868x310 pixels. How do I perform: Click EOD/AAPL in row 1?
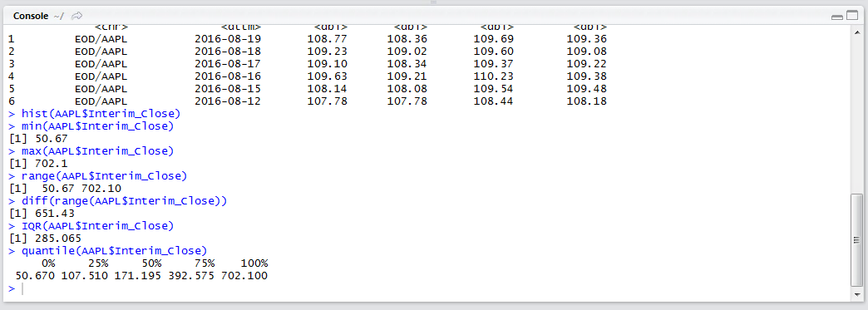coord(101,39)
